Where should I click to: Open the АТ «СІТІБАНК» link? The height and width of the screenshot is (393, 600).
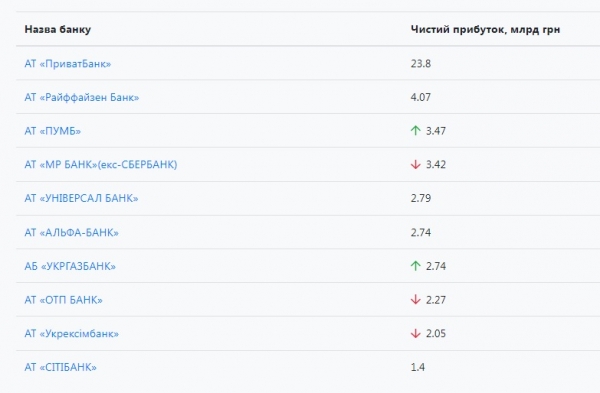coord(60,367)
